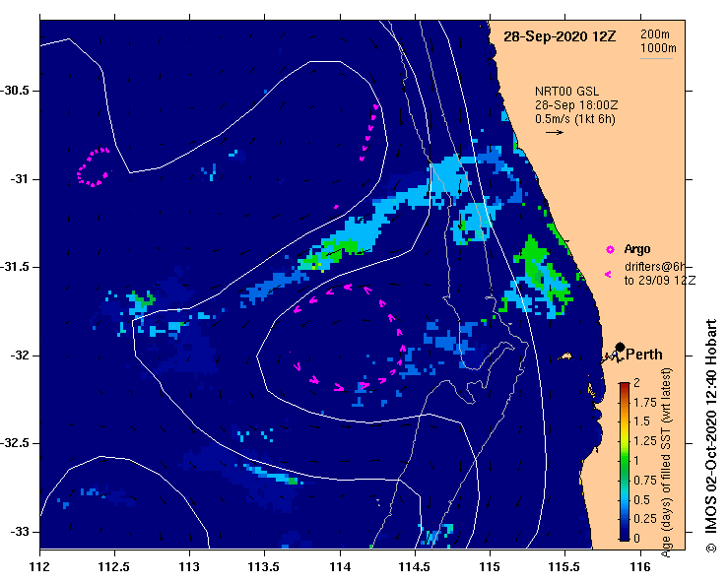Viewport: 728px width, 583px height.
Task: Click the '0.5m/s (1kt 6h)' scale text
Action: (x=574, y=119)
